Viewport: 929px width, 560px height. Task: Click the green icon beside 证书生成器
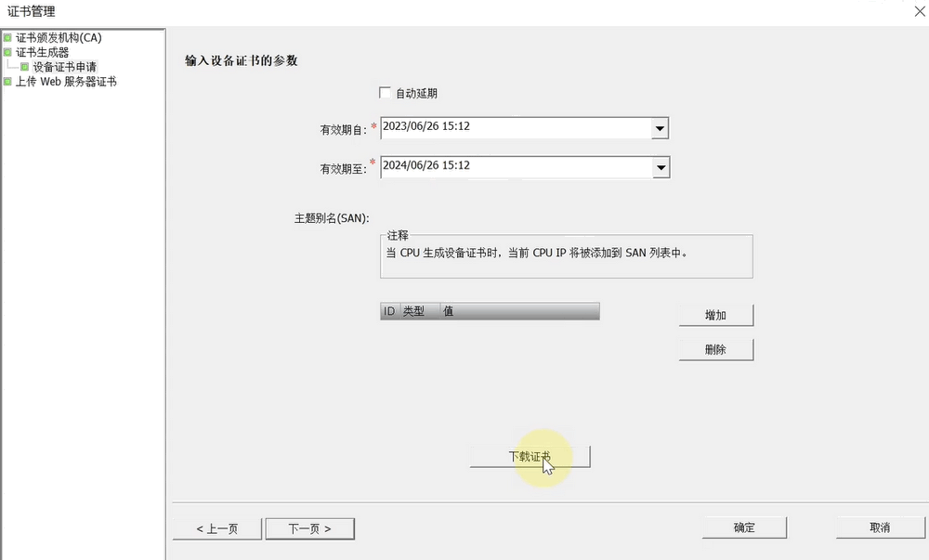pyautogui.click(x=7, y=53)
